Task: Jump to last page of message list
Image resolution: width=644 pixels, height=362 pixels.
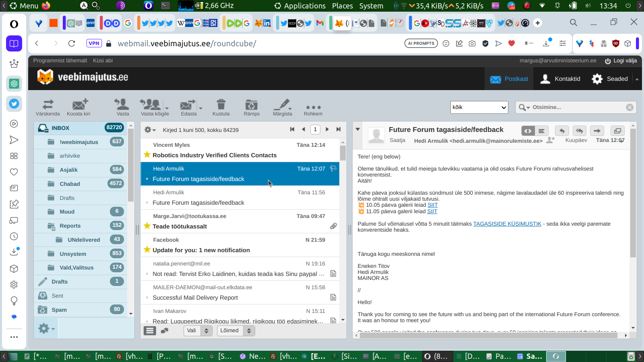Action: click(x=339, y=129)
